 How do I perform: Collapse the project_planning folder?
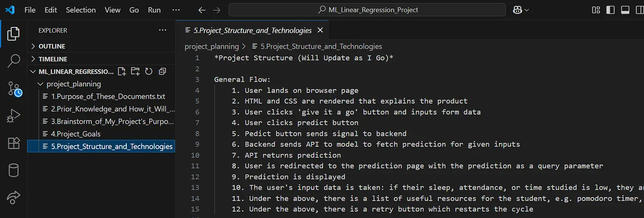73,84
